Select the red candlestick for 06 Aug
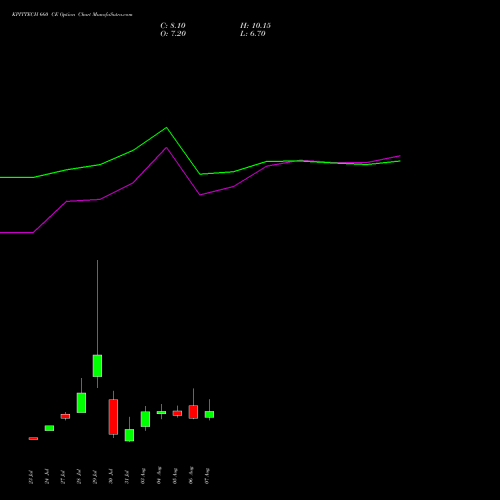 pyautogui.click(x=193, y=412)
